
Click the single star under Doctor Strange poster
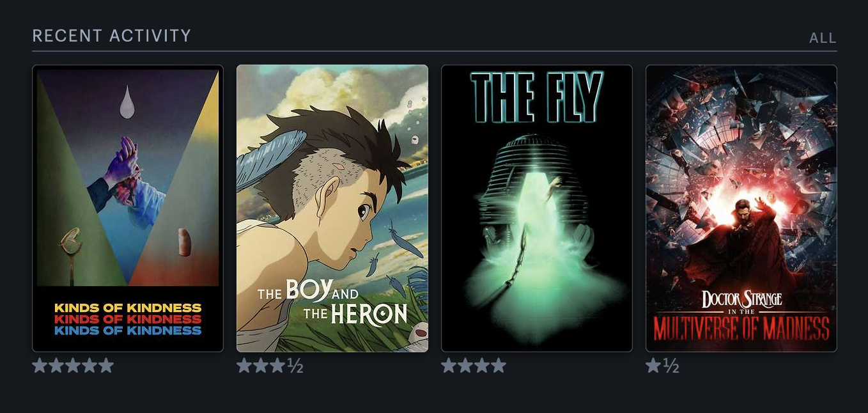point(653,366)
